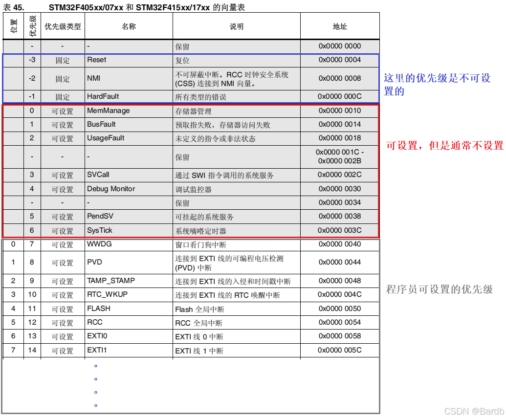Click the 所有类型的错误 description
Viewport: 506px width, 420px height.
201,97
